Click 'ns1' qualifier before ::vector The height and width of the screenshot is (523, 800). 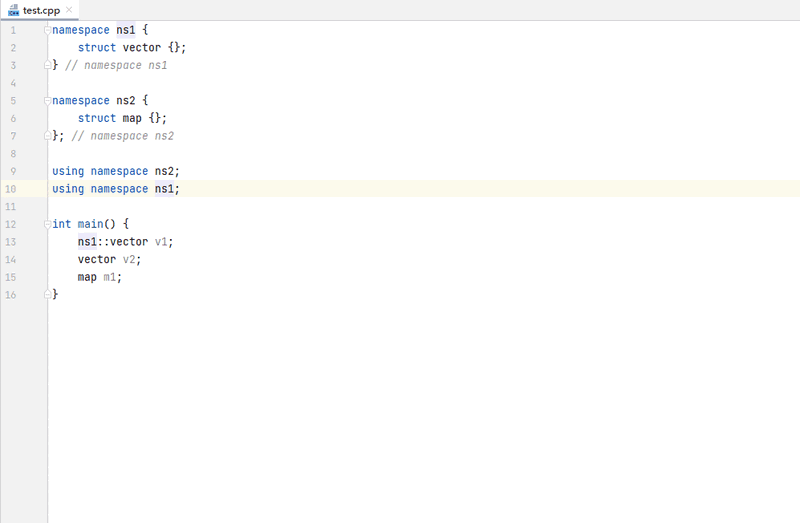(x=87, y=242)
